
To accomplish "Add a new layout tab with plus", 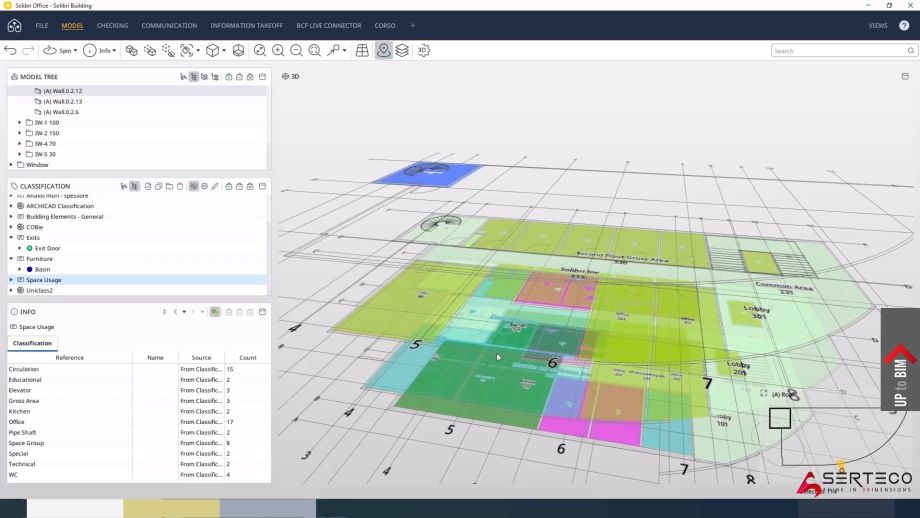I will (x=412, y=26).
